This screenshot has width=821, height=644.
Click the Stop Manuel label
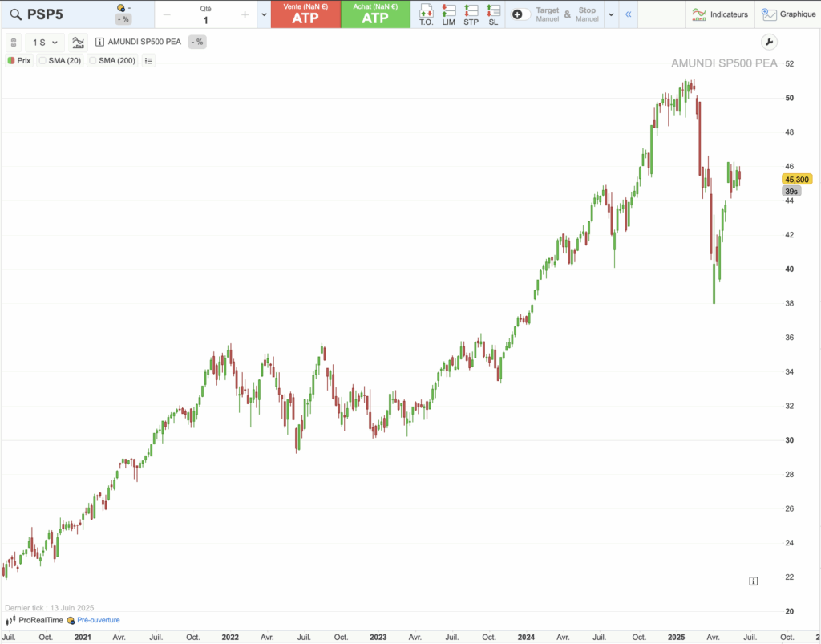(x=587, y=14)
